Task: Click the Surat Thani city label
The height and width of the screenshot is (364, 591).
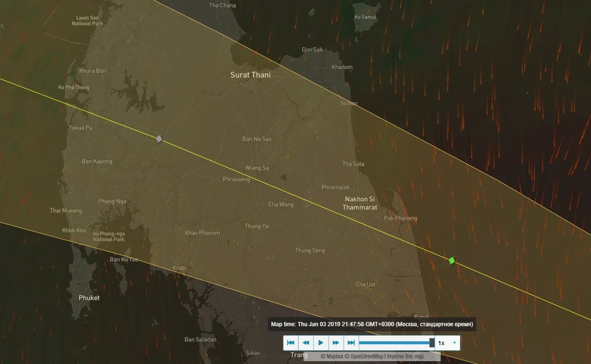Action: (x=250, y=75)
